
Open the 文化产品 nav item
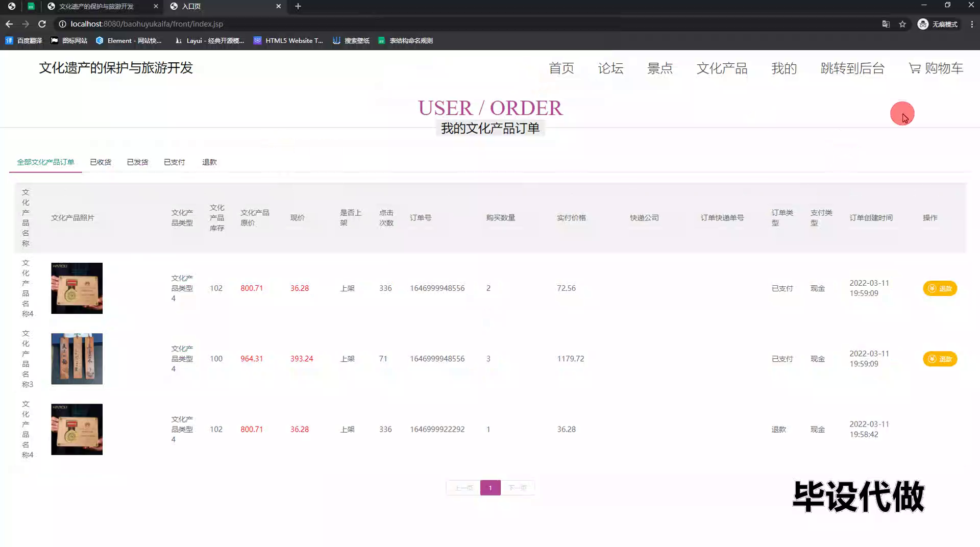(x=722, y=68)
